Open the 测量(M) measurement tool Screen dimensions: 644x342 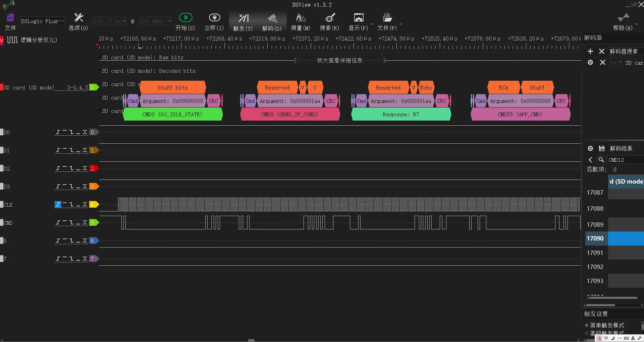click(301, 21)
